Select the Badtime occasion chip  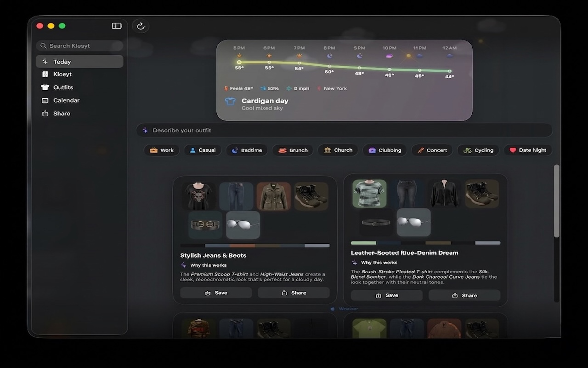click(x=247, y=150)
